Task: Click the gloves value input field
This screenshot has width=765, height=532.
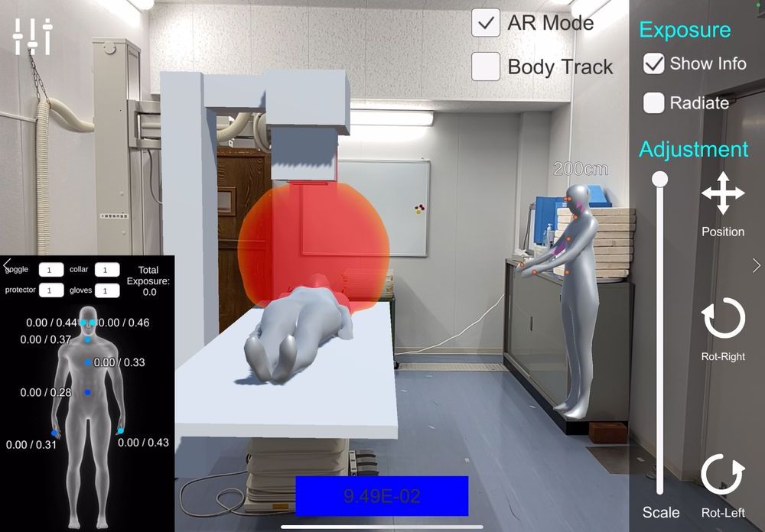Action: click(x=107, y=291)
